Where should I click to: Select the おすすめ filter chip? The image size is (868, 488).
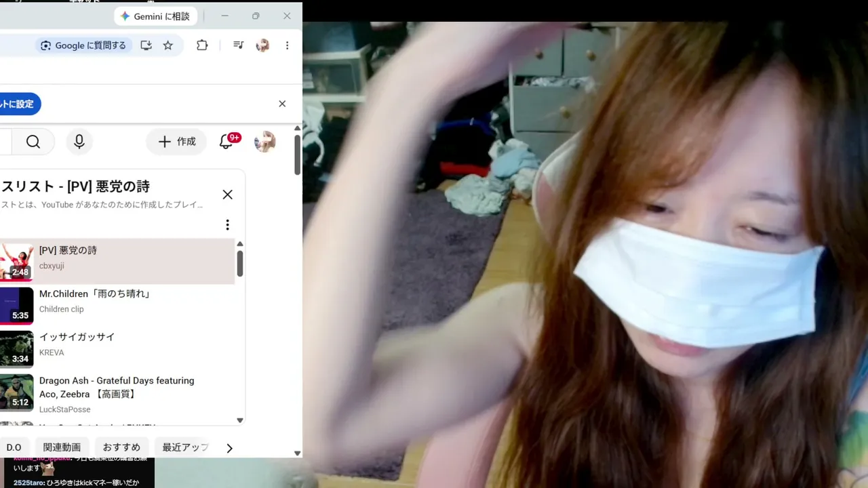tap(121, 447)
